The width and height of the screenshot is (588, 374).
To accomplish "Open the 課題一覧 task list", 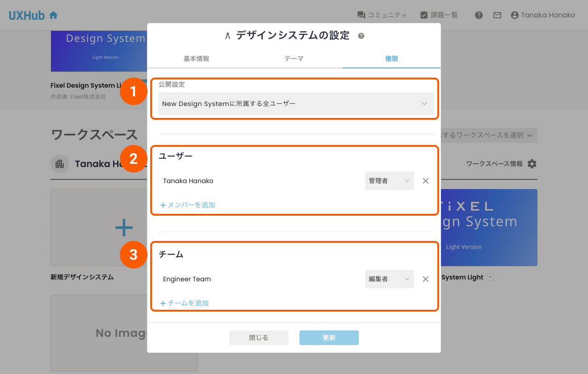I will pos(439,14).
